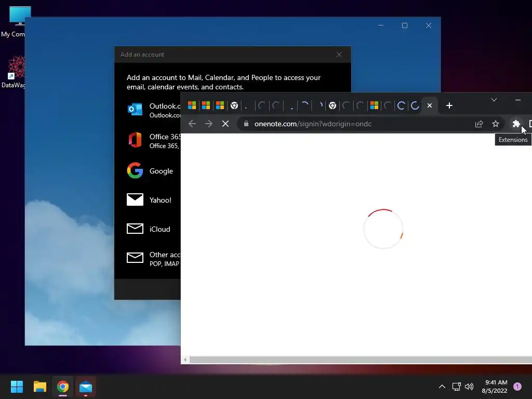The height and width of the screenshot is (399, 532).
Task: Choose the Office 365 account option
Action: (154, 141)
